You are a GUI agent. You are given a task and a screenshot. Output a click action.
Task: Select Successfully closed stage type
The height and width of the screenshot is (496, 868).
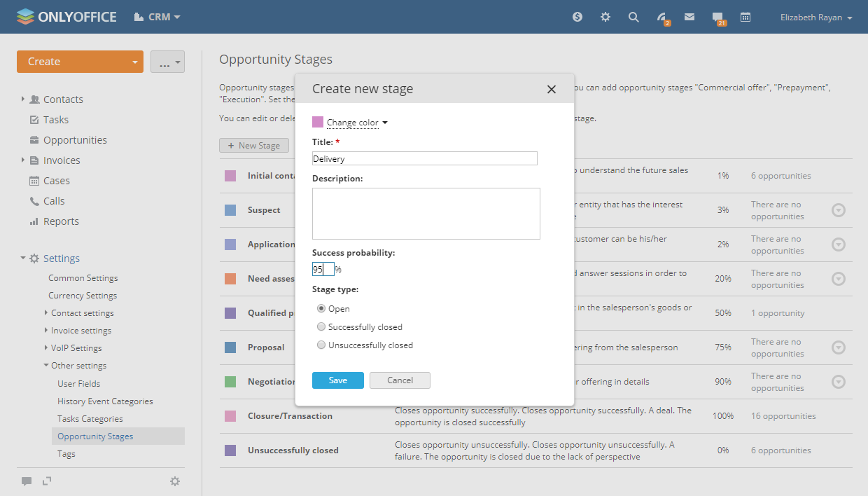pos(321,327)
